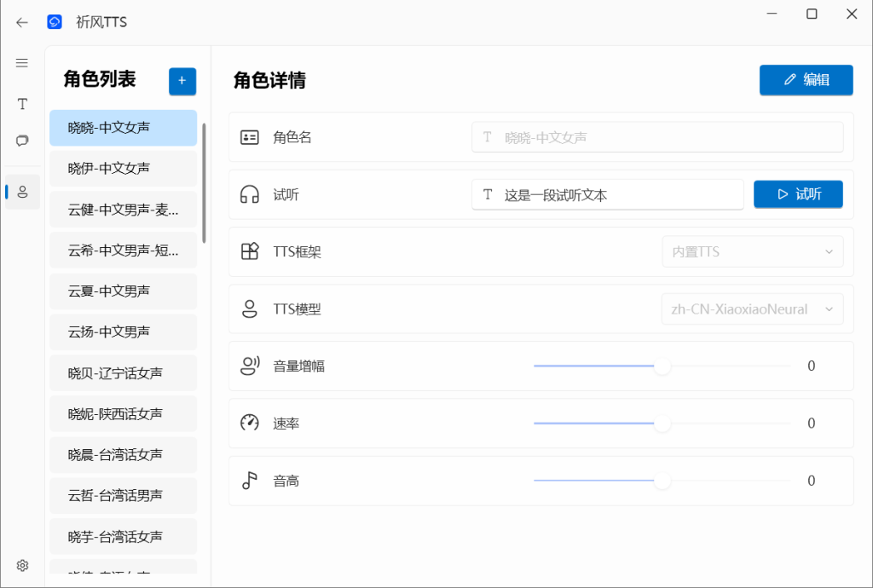The image size is (873, 588).
Task: Click the headphones icon beside 试听
Action: coord(250,193)
